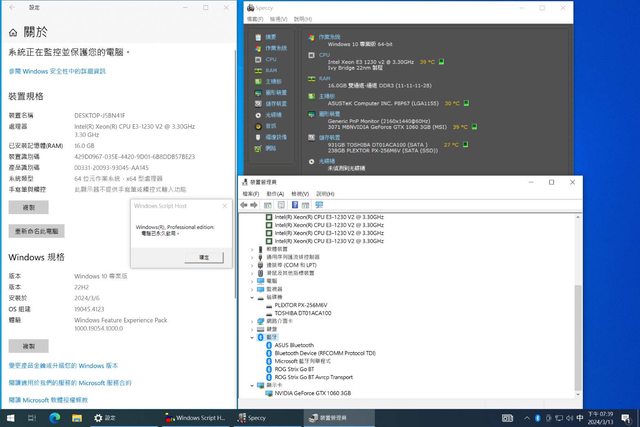
Task: Expand the Computer (電腦) node
Action: (252, 281)
